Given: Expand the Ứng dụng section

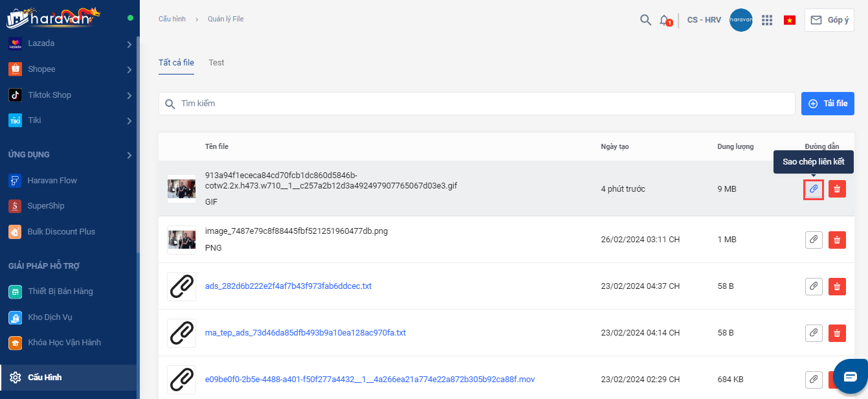Looking at the screenshot, I should click(129, 155).
